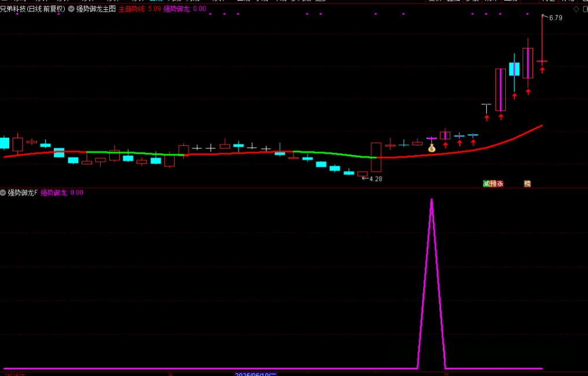The image size is (588, 376).
Task: Click the large red candle above 4.28
Action: pos(376,157)
